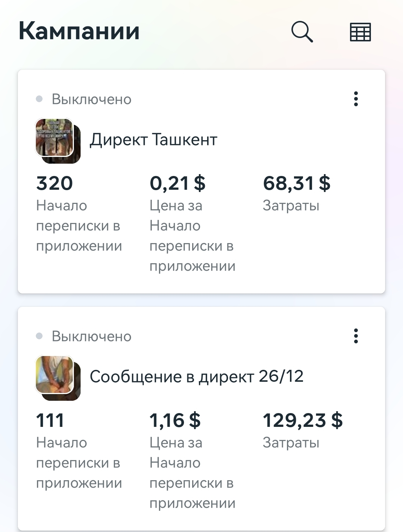The width and height of the screenshot is (403, 532).
Task: Tap Затраты label under 129,23 $
Action: pyautogui.click(x=291, y=443)
